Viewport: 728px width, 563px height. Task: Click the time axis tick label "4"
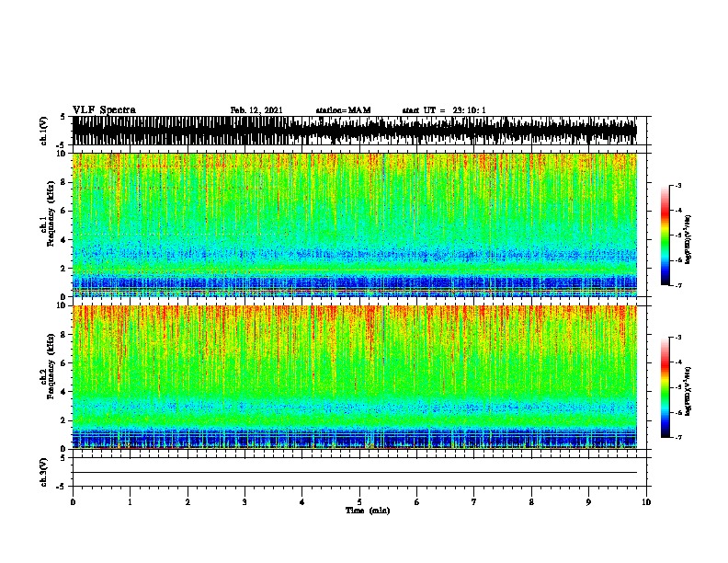coord(302,502)
